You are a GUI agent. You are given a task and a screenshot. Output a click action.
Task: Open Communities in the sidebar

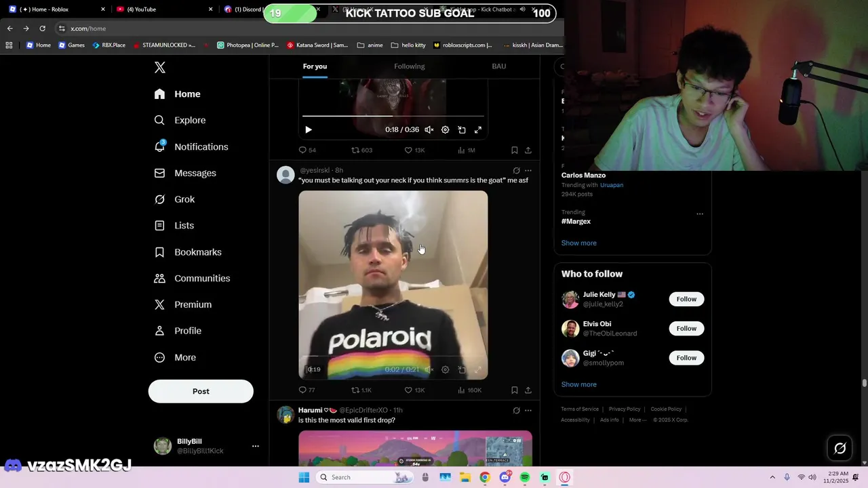coord(192,279)
